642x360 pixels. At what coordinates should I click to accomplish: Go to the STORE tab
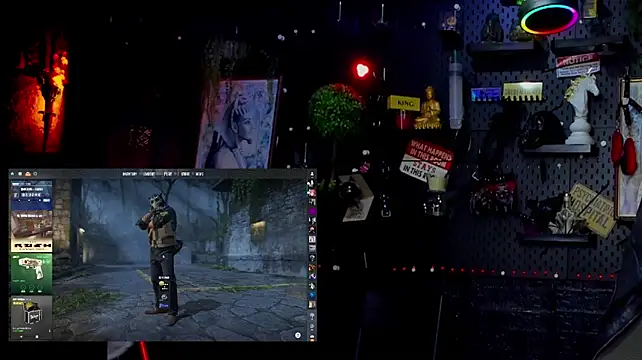coord(185,174)
